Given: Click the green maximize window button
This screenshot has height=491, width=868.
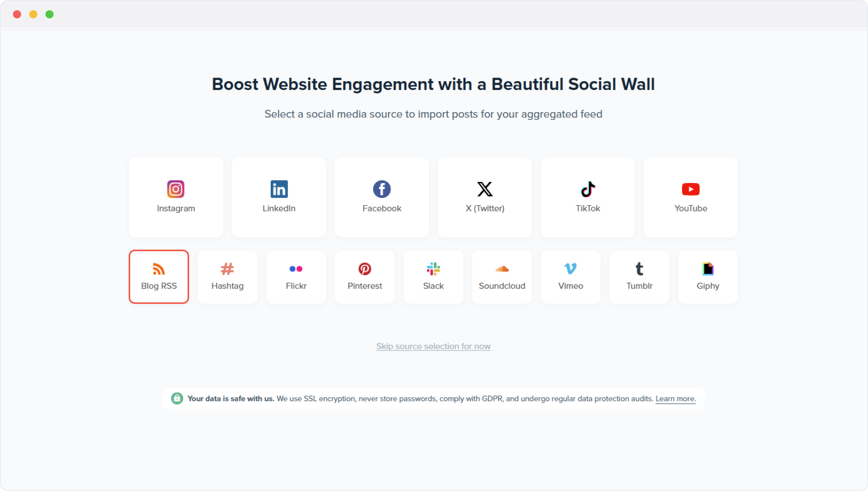Looking at the screenshot, I should pos(50,14).
